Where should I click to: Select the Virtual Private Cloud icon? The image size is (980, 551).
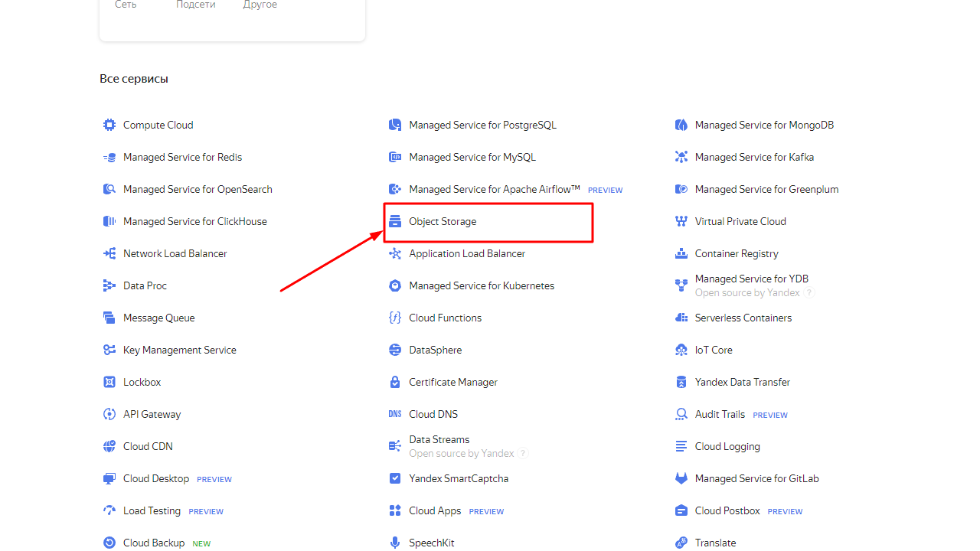(681, 221)
